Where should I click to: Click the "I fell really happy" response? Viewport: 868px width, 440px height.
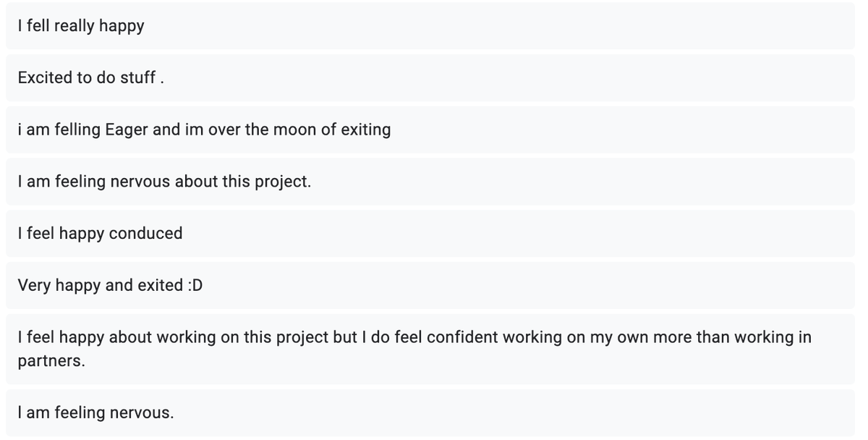coord(430,26)
